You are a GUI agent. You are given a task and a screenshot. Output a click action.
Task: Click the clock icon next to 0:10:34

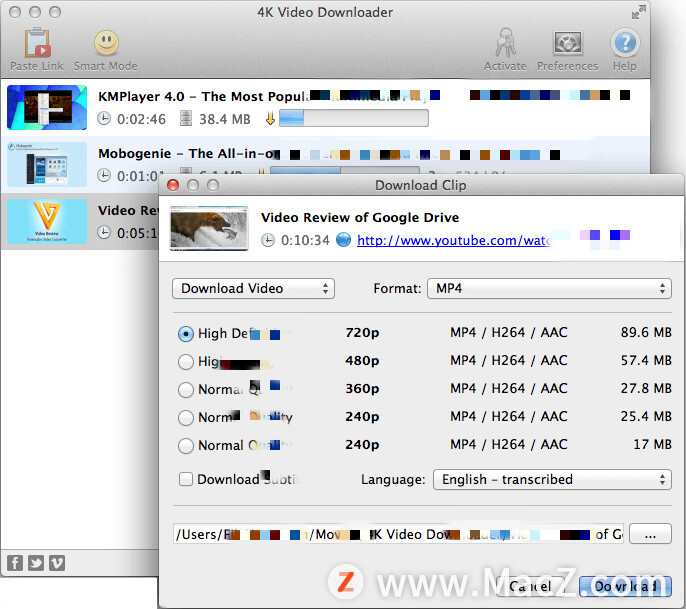click(268, 240)
